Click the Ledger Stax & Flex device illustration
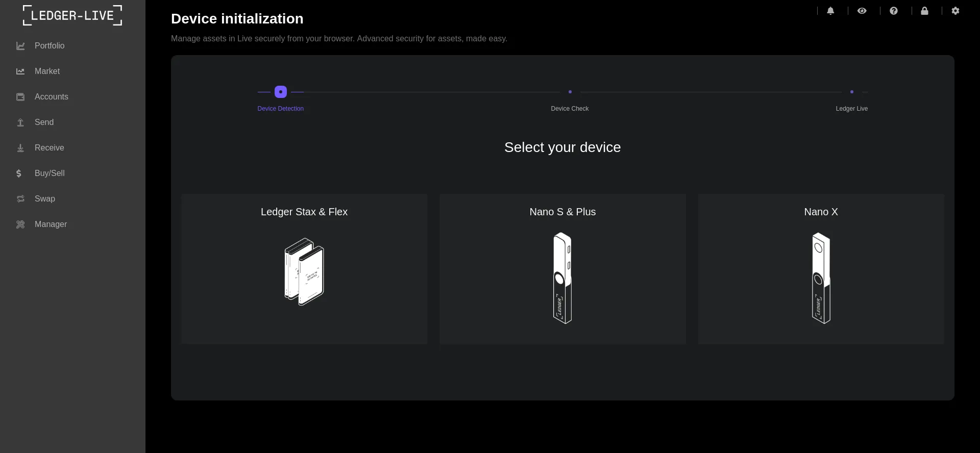Viewport: 980px width, 453px height. click(304, 272)
